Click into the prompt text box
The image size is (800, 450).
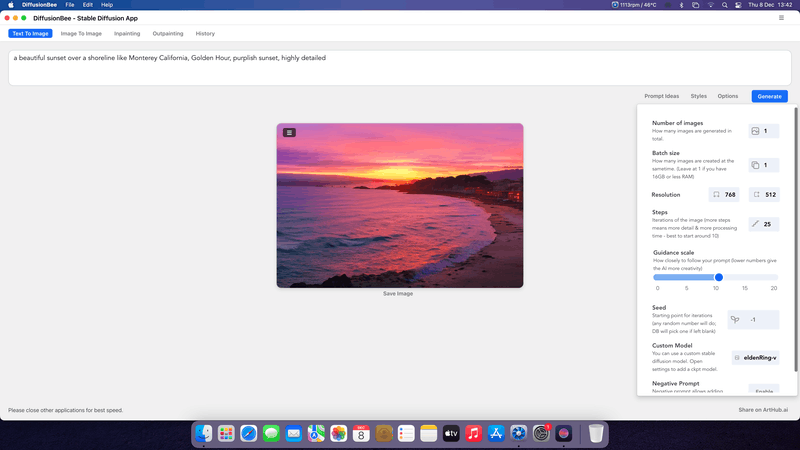tap(399, 68)
